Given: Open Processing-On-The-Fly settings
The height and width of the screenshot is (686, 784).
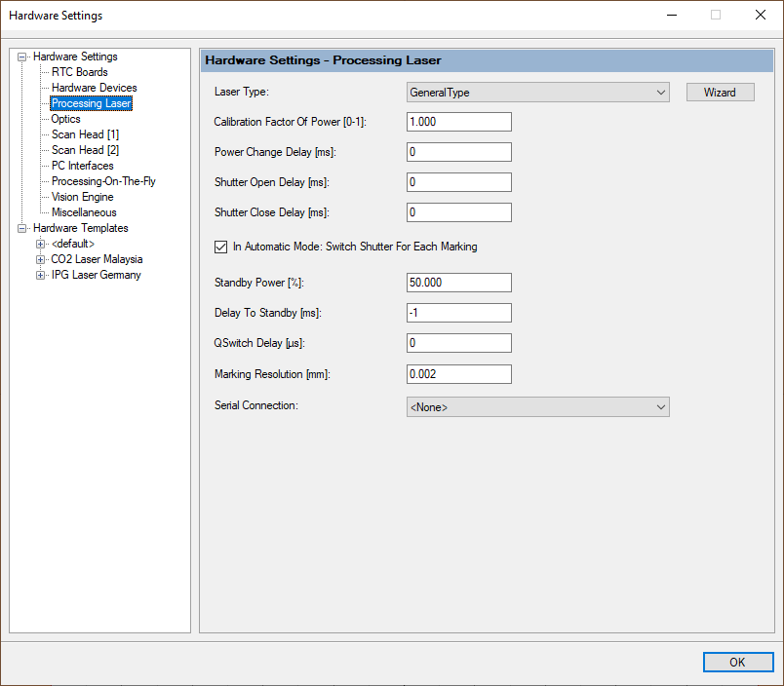Looking at the screenshot, I should coord(103,181).
